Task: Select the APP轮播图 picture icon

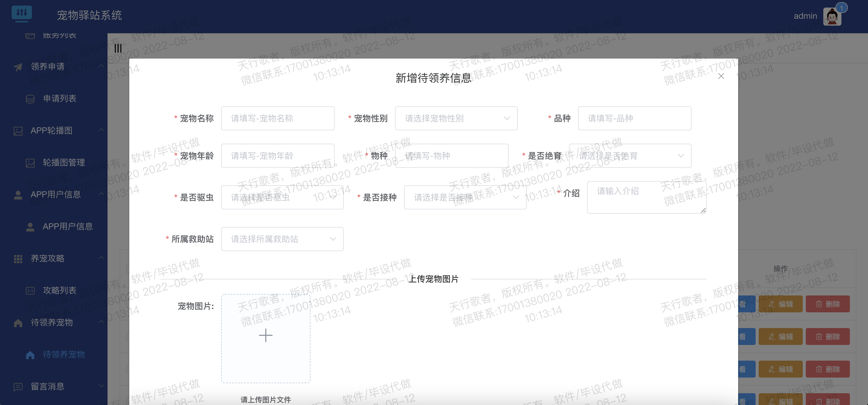Action: point(18,130)
